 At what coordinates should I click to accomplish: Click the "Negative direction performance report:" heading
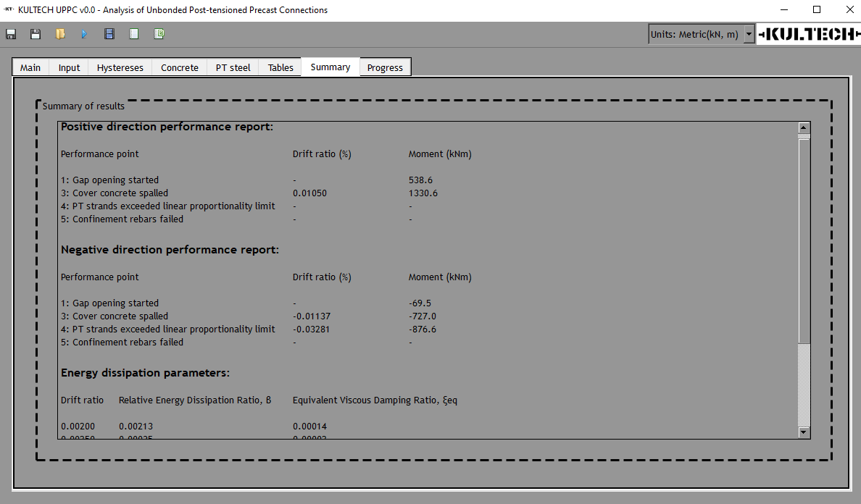170,250
